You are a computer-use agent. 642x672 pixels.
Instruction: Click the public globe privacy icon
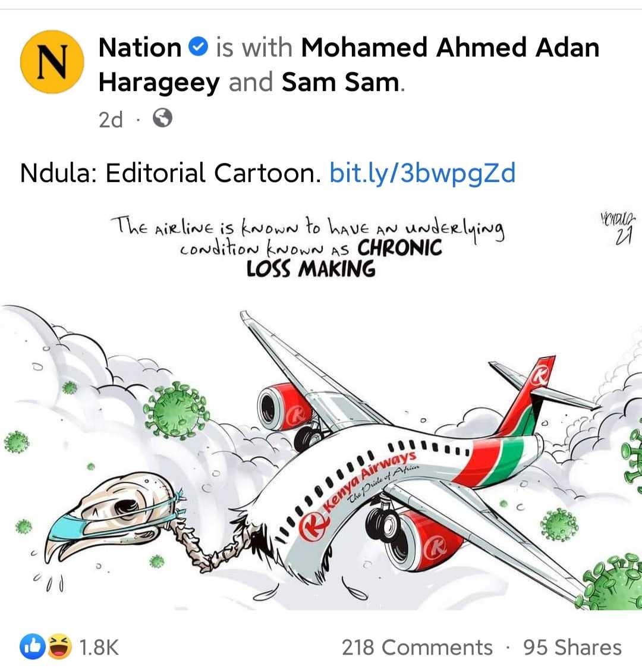(163, 118)
